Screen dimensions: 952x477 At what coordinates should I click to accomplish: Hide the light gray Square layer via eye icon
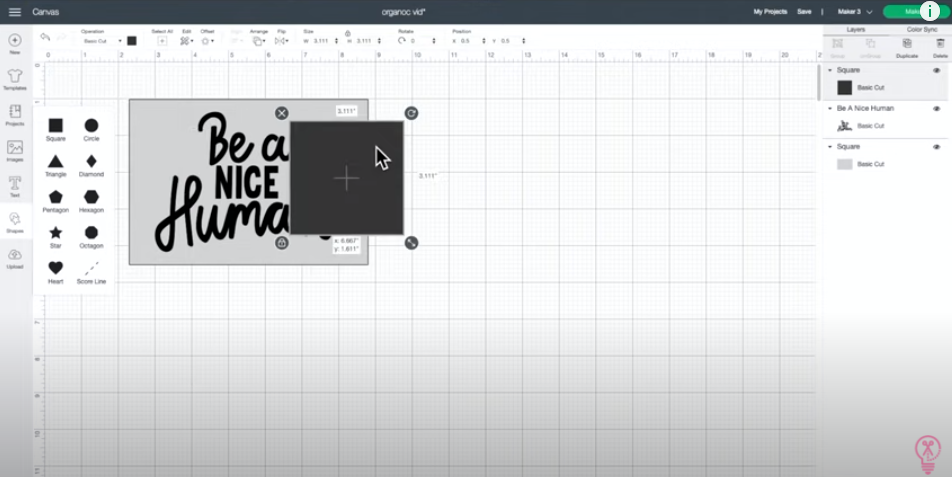[936, 147]
